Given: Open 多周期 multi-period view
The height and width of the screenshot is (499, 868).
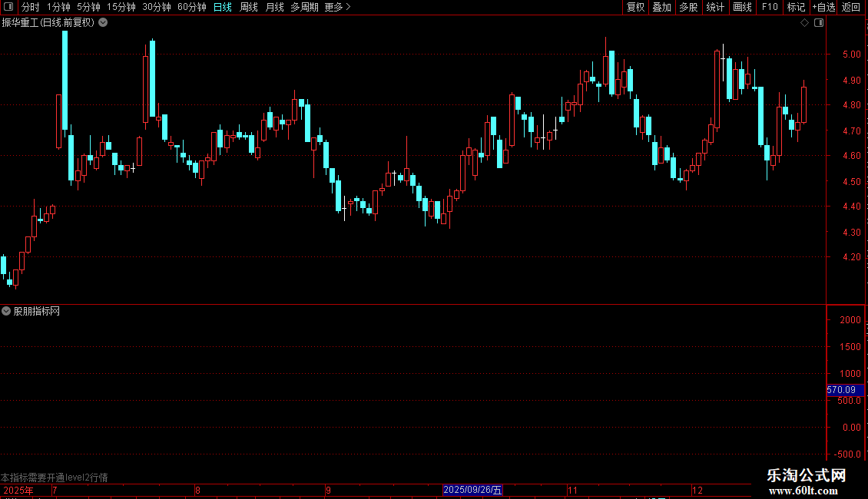Looking at the screenshot, I should [304, 7].
